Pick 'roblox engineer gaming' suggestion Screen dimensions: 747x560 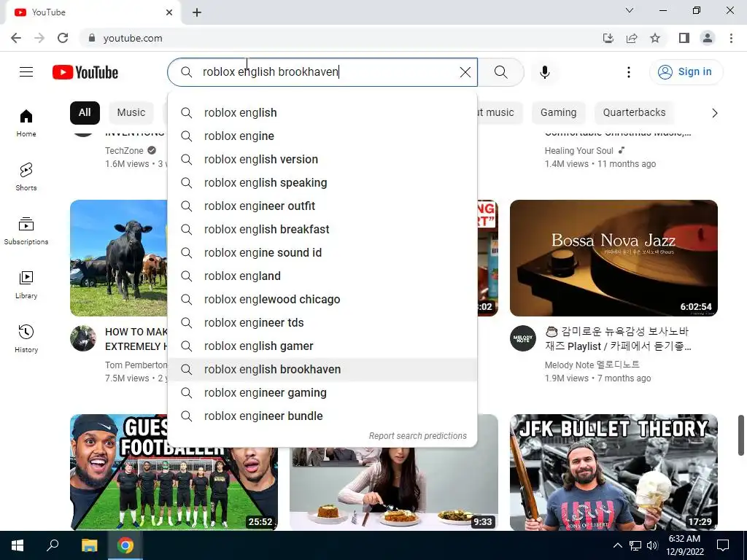coord(322,393)
